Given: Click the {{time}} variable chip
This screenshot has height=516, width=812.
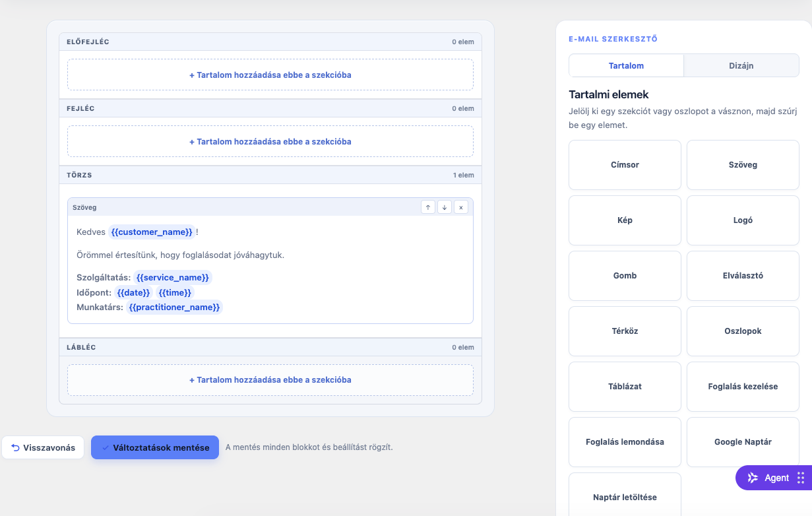Looking at the screenshot, I should (x=175, y=292).
